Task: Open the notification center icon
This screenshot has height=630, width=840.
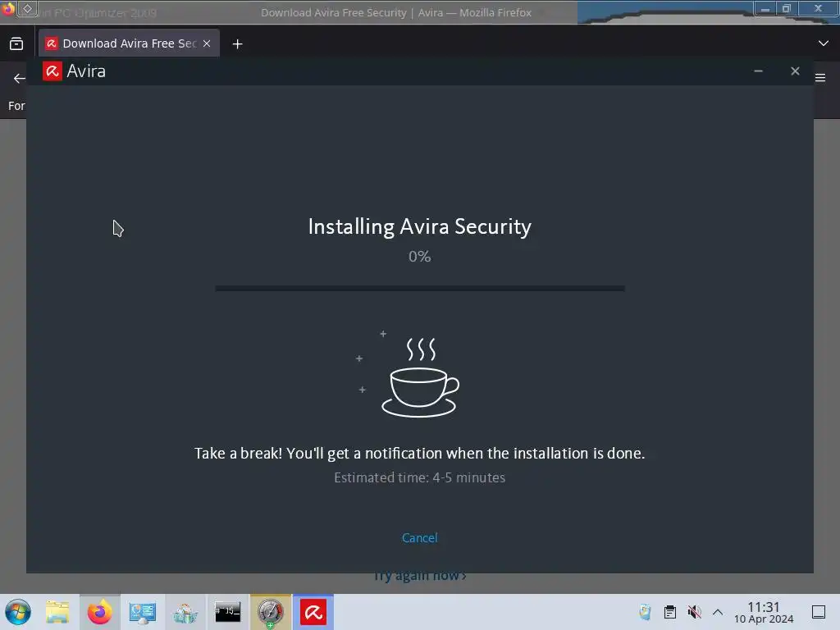Action: click(819, 612)
